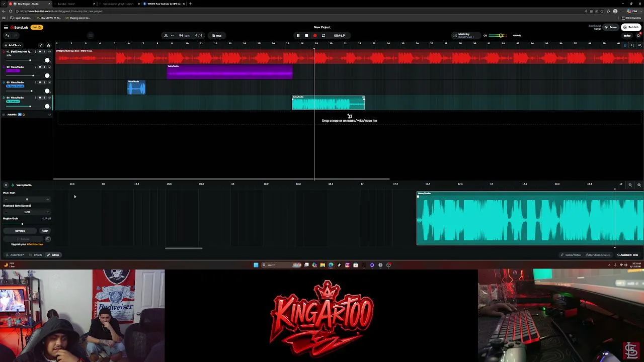Switch to the AutoPitch tab

[x=15, y=255]
